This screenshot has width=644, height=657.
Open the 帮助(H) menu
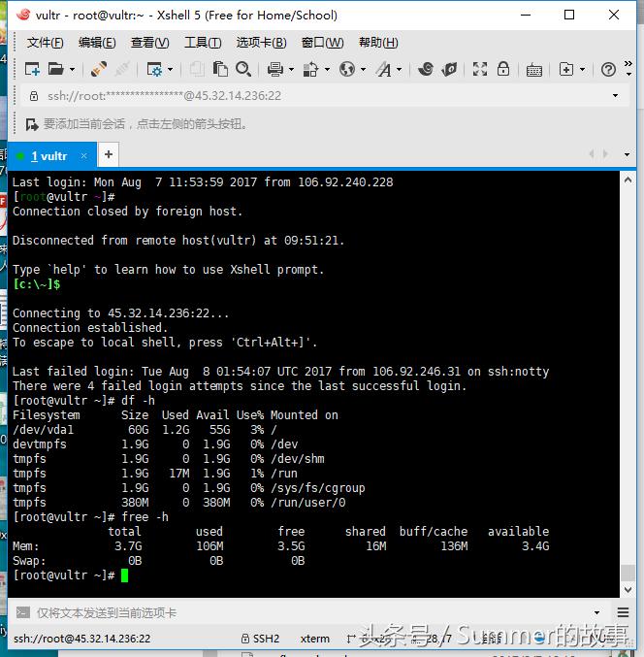[x=378, y=43]
